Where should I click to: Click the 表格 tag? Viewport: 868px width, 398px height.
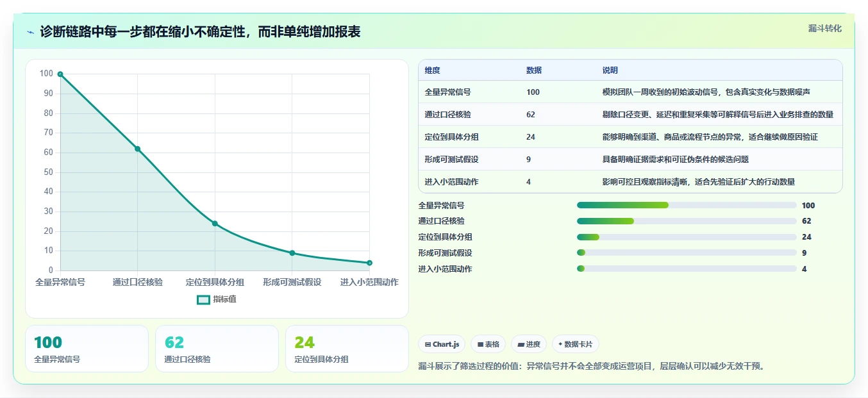488,344
